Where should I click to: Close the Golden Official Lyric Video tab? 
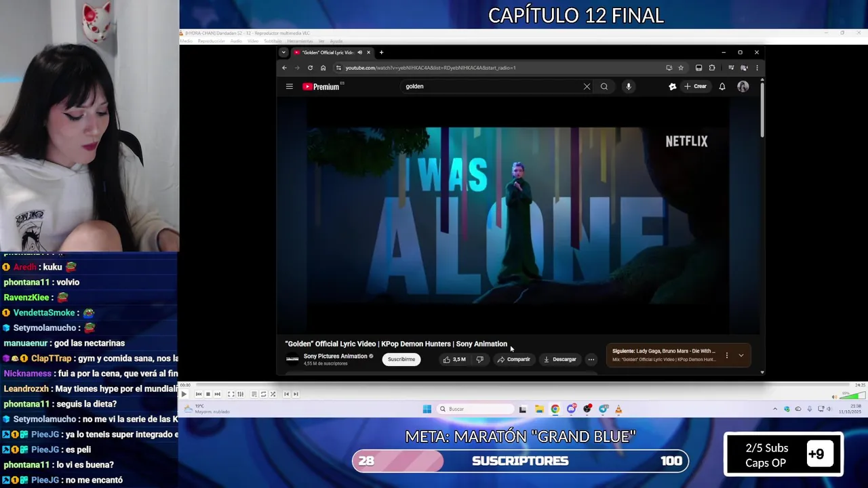point(368,52)
